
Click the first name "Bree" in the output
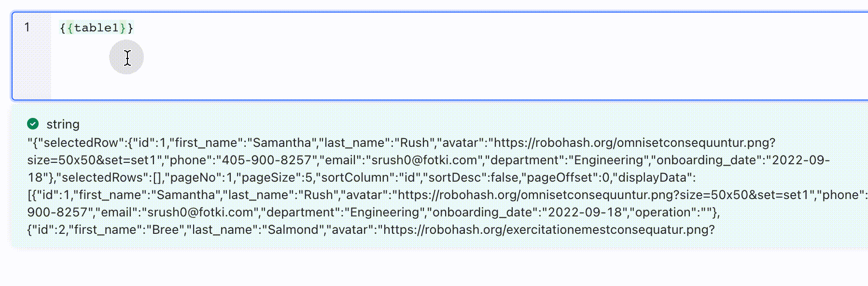[165, 230]
